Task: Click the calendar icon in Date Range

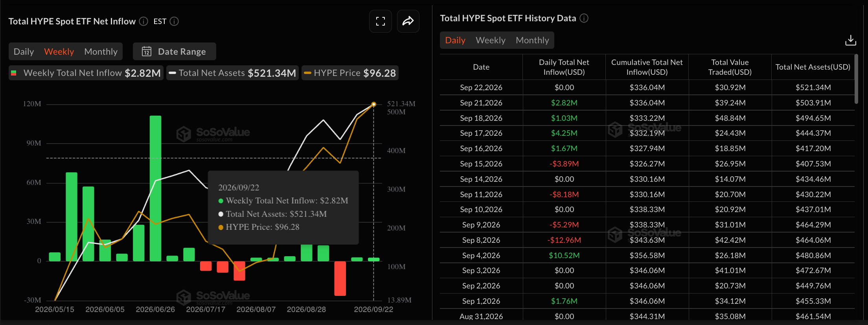Action: [147, 52]
